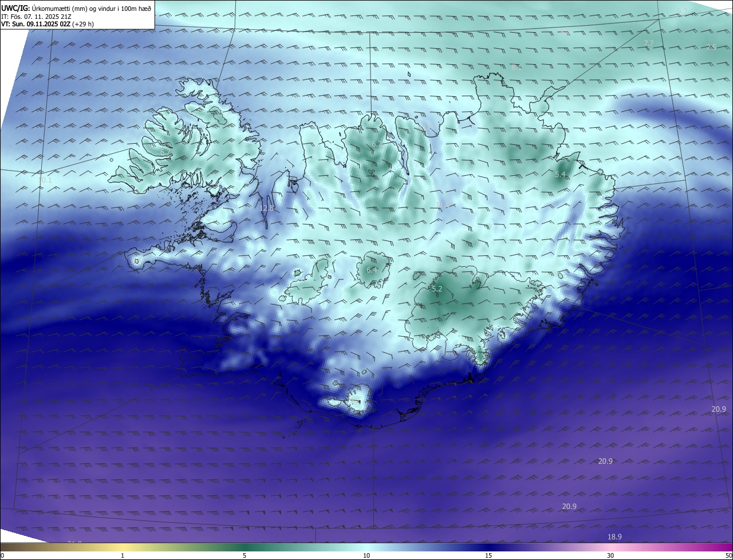
Task: Click the 6.2 value label on the map
Action: click(376, 144)
